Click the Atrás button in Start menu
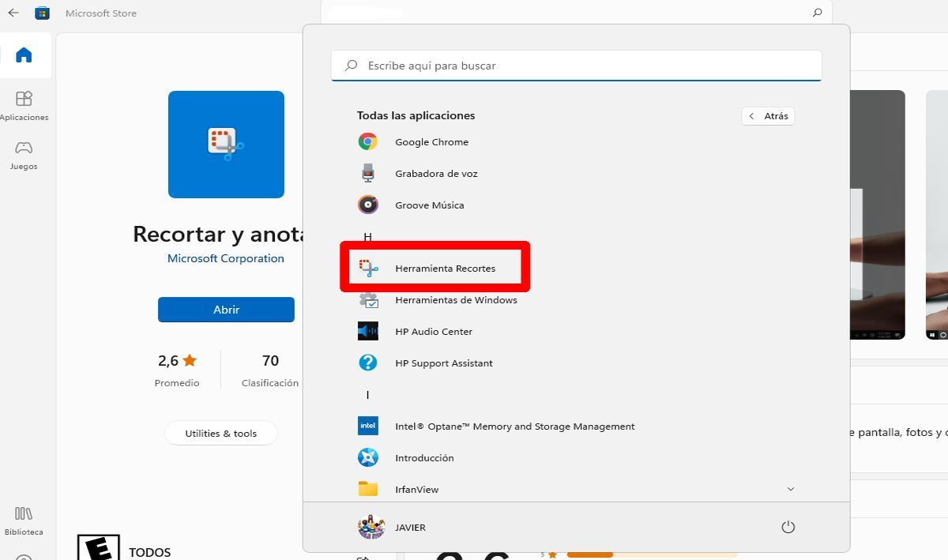This screenshot has height=560, width=948. click(x=769, y=116)
